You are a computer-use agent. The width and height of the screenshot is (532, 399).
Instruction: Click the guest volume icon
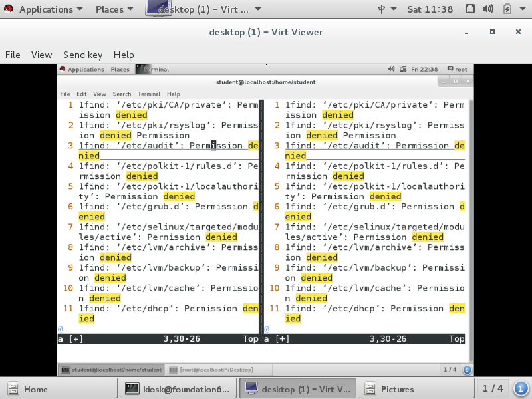pyautogui.click(x=391, y=69)
